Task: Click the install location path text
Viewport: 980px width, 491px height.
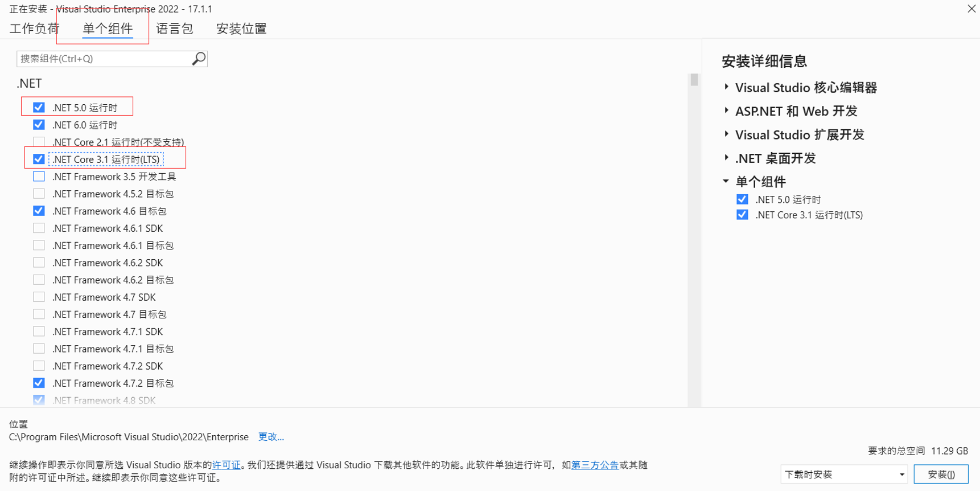Action: click(129, 437)
